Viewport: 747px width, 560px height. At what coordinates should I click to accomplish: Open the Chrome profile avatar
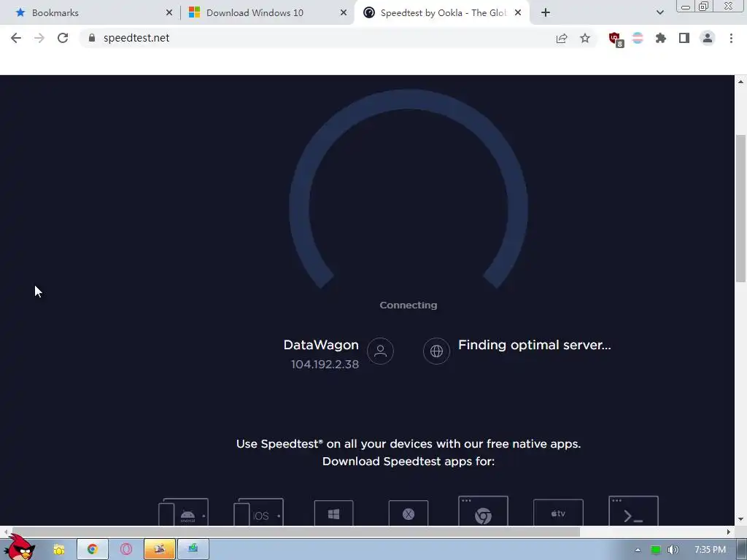click(x=708, y=38)
